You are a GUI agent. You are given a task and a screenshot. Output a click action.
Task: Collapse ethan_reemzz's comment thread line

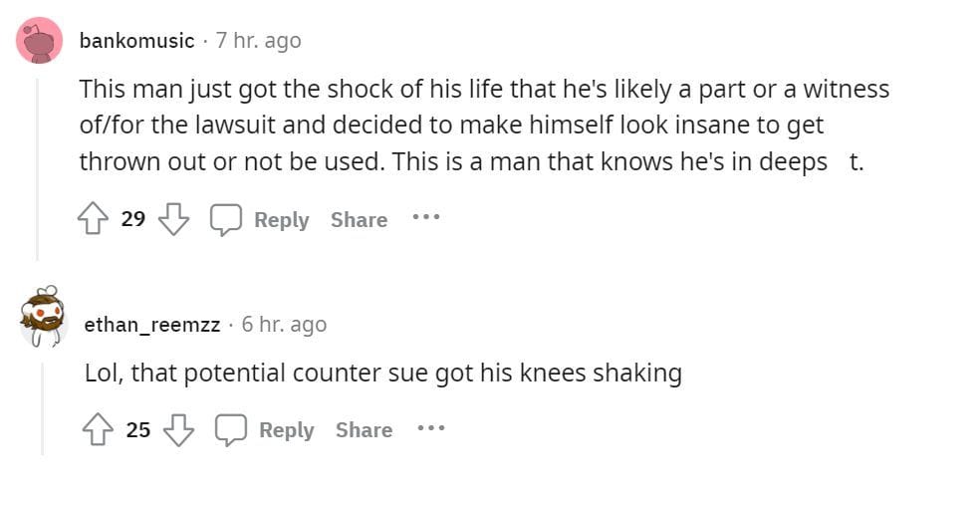coord(42,408)
